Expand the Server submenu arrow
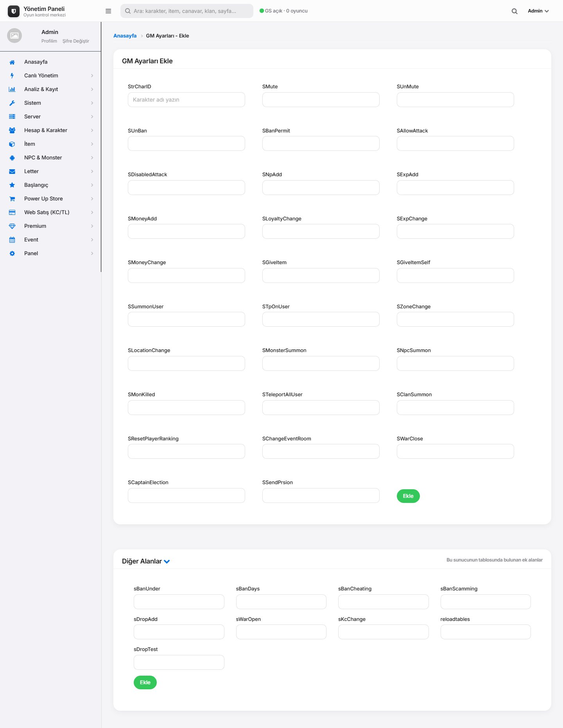The height and width of the screenshot is (728, 563). tap(92, 117)
